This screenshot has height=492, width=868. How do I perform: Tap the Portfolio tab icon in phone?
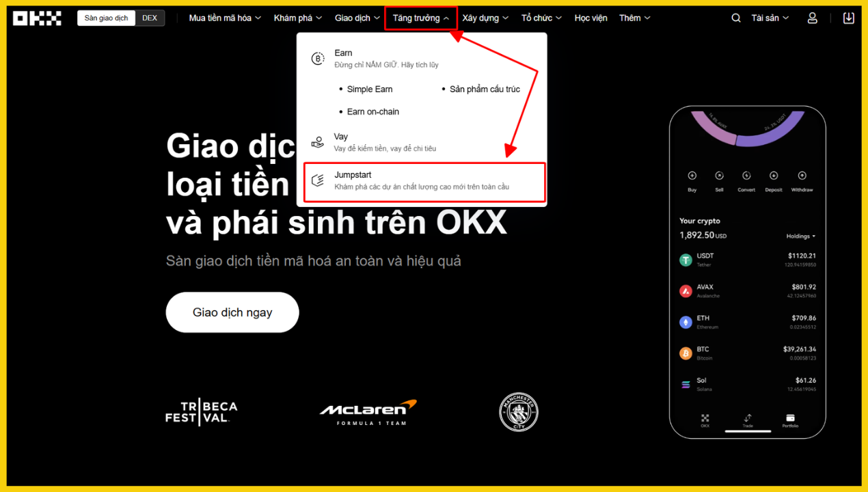point(790,418)
